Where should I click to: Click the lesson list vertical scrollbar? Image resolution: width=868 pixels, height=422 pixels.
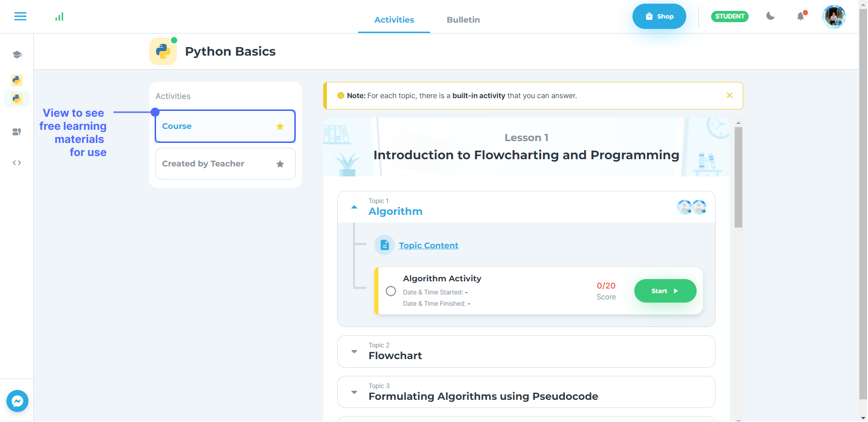click(x=738, y=177)
